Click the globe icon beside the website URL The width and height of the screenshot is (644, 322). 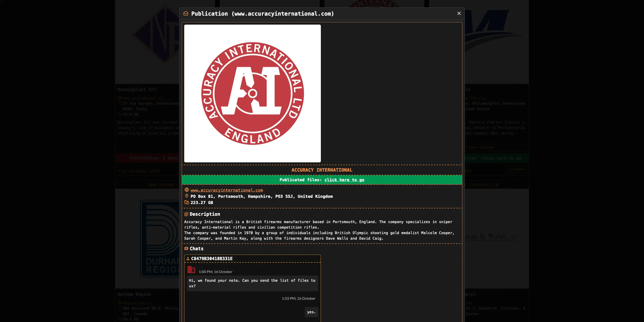coord(187,190)
